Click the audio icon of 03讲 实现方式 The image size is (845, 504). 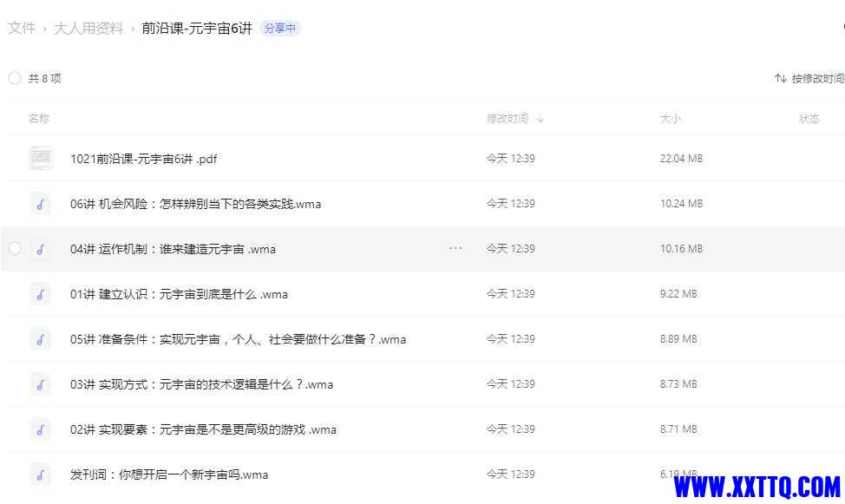pyautogui.click(x=41, y=384)
